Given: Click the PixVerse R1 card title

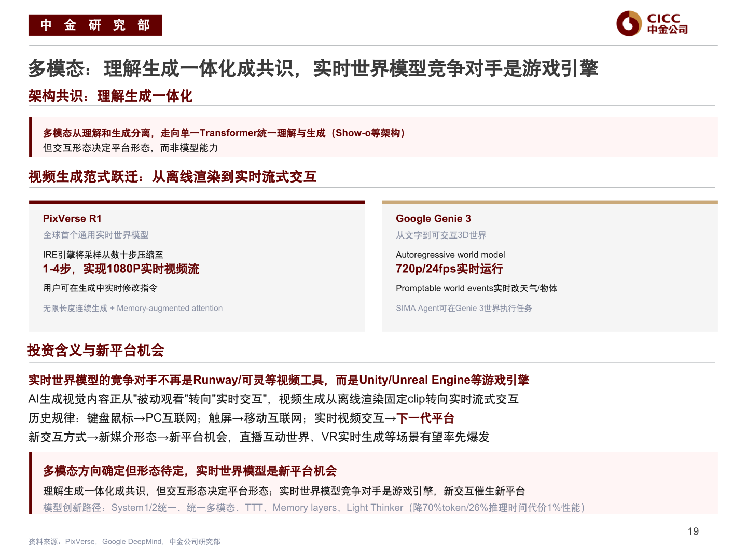Looking at the screenshot, I should pyautogui.click(x=72, y=218).
